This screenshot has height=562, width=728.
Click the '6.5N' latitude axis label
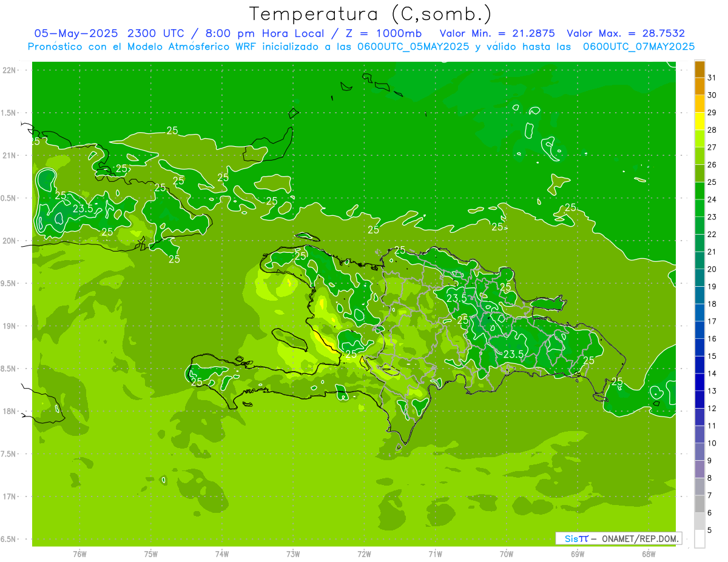click(x=9, y=540)
